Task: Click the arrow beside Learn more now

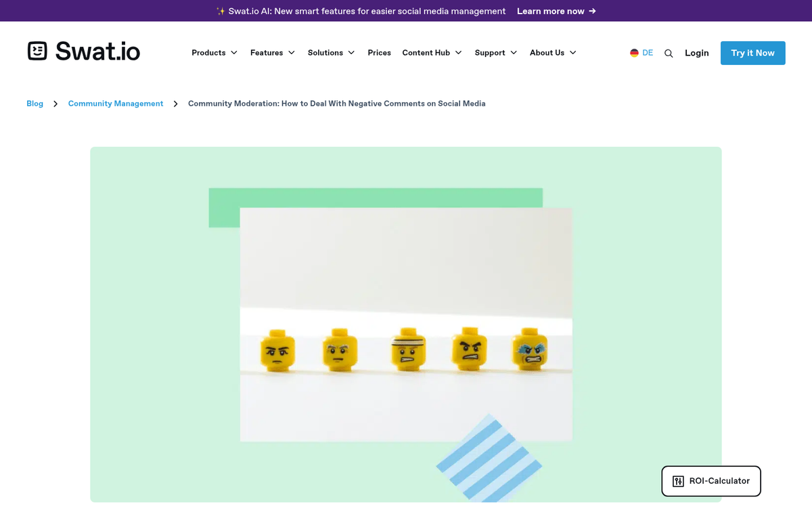Action: pos(593,11)
